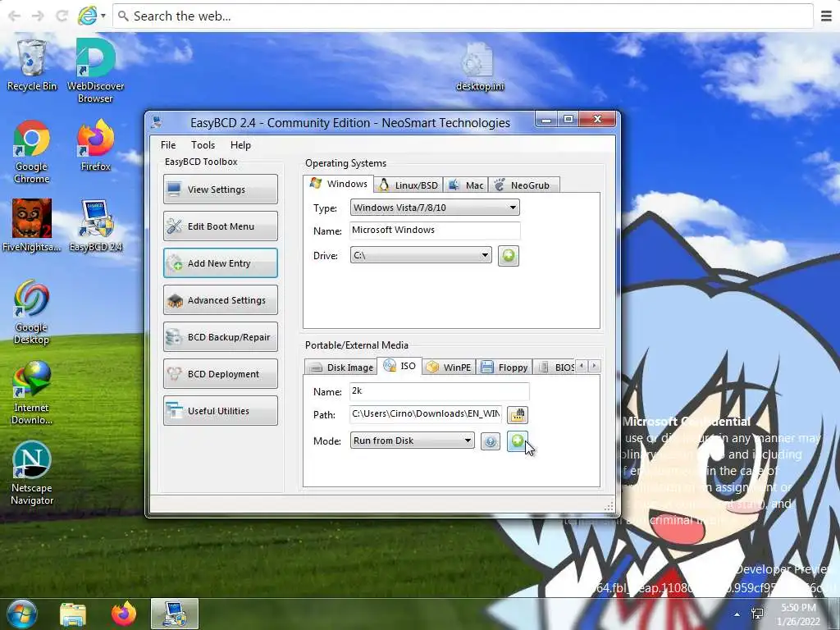Click the green Add ISO entry button
Viewport: 840px width, 630px height.
517,441
